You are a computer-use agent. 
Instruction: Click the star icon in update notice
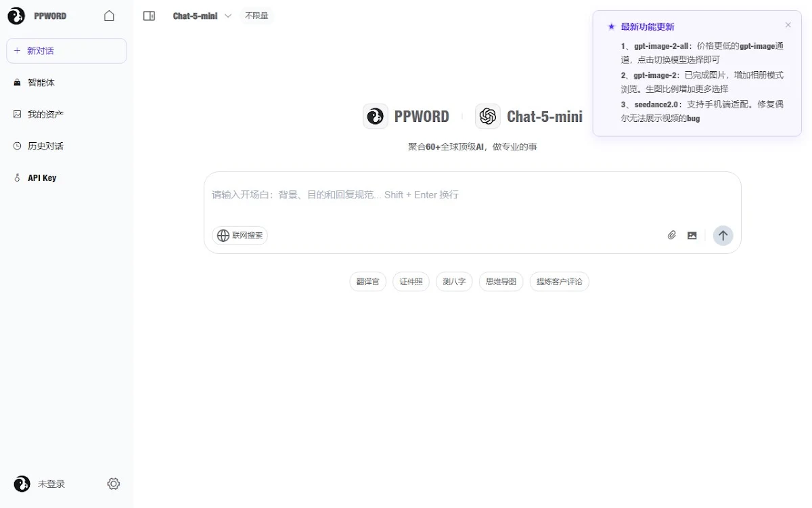tap(611, 27)
